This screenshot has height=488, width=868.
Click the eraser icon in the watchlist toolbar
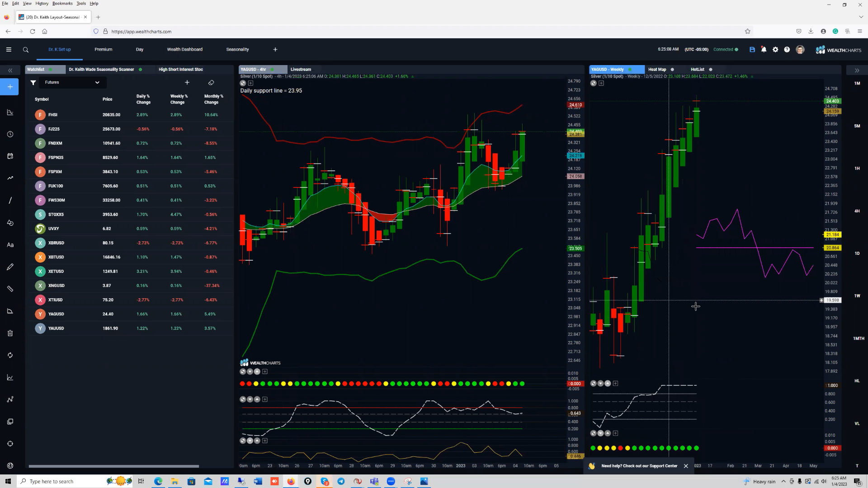click(211, 83)
